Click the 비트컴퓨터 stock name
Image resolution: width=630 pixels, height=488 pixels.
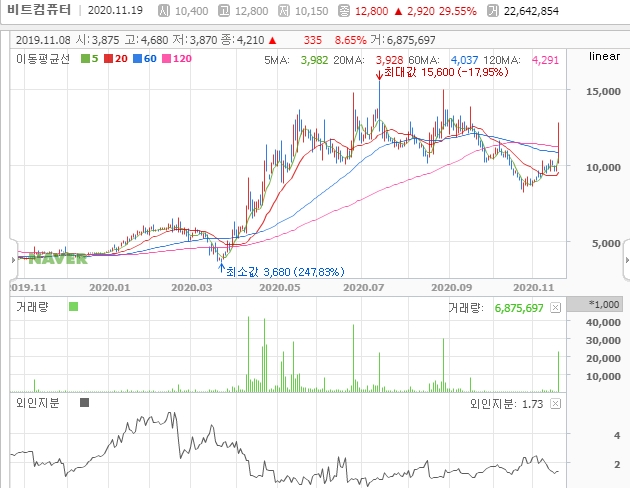click(x=39, y=10)
